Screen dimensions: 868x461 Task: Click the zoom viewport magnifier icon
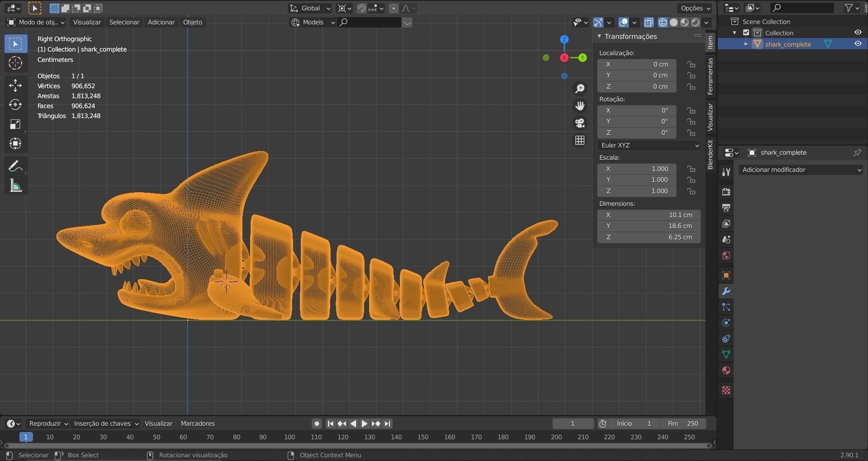point(580,89)
